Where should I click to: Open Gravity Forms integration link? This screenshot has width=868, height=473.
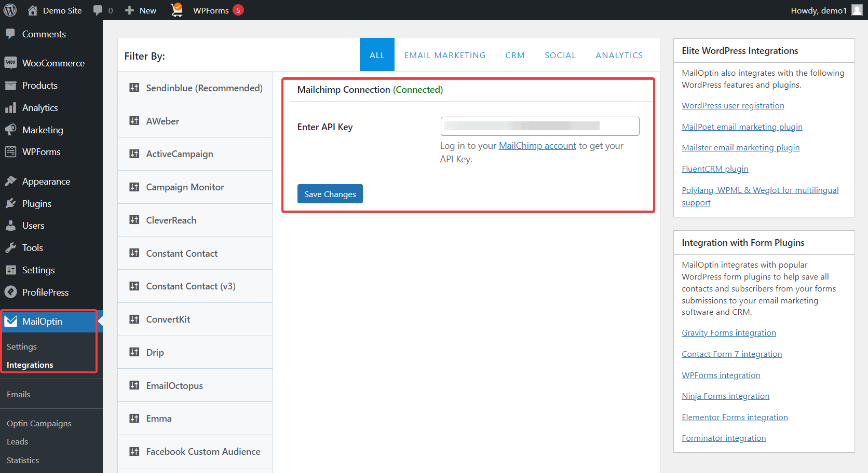tap(729, 333)
